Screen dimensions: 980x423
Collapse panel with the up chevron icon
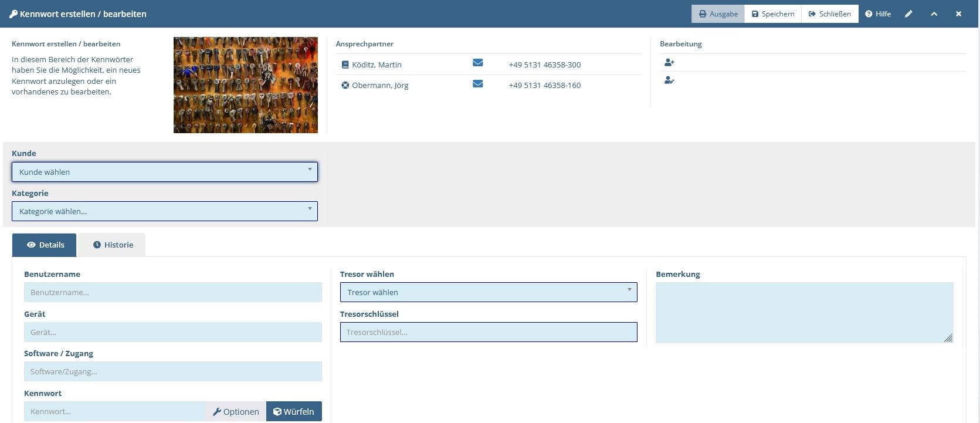934,14
